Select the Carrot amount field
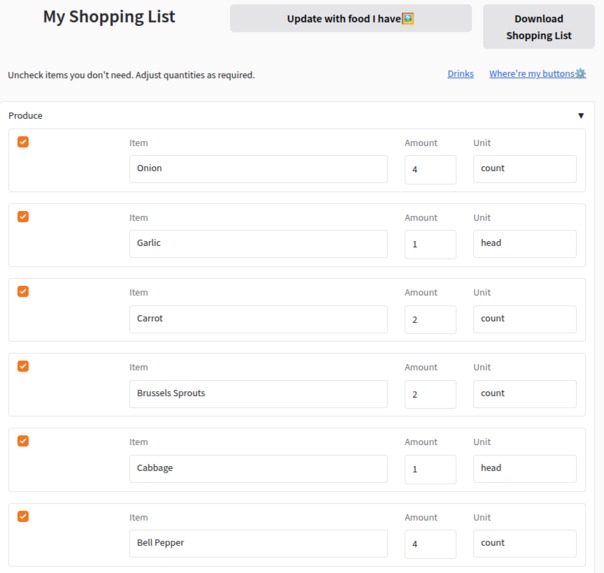The width and height of the screenshot is (604, 573). point(430,319)
